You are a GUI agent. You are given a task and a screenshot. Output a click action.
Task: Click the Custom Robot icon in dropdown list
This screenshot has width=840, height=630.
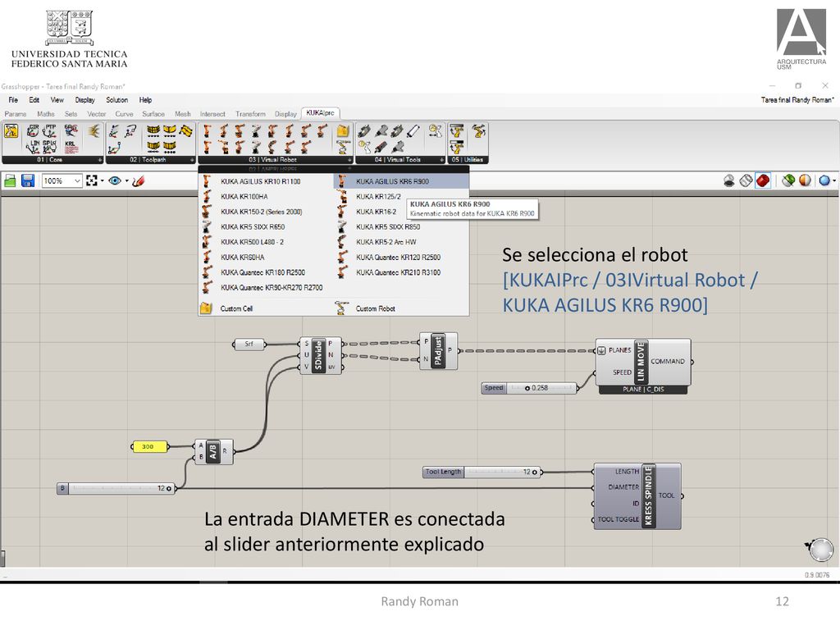click(342, 308)
